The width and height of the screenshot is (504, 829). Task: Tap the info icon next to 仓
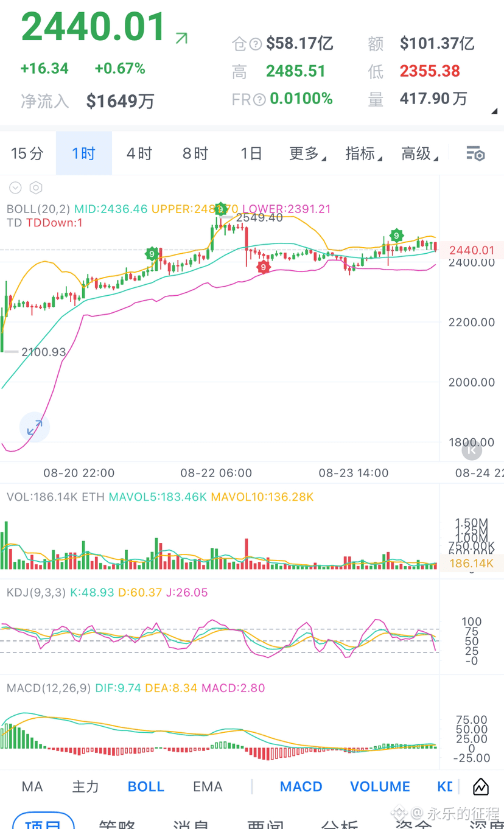point(256,44)
